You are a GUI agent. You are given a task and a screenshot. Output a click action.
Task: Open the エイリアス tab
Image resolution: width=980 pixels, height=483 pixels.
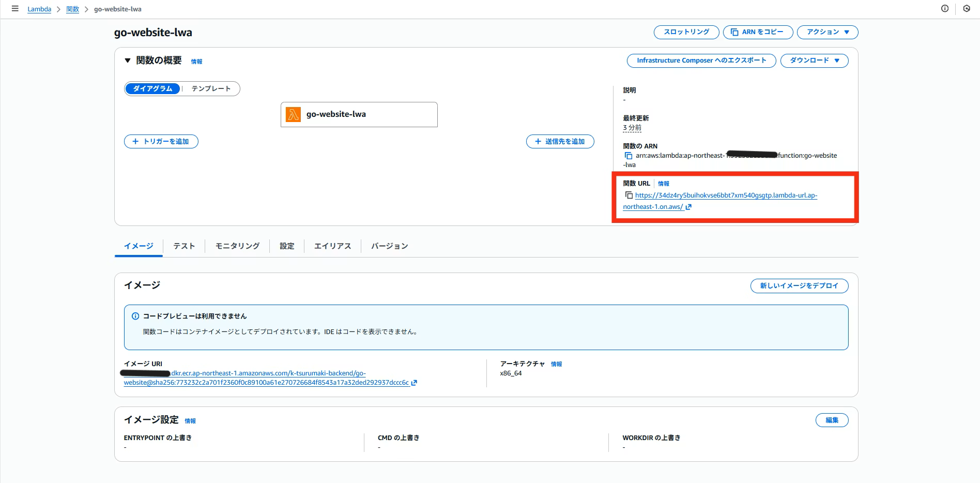(x=332, y=246)
